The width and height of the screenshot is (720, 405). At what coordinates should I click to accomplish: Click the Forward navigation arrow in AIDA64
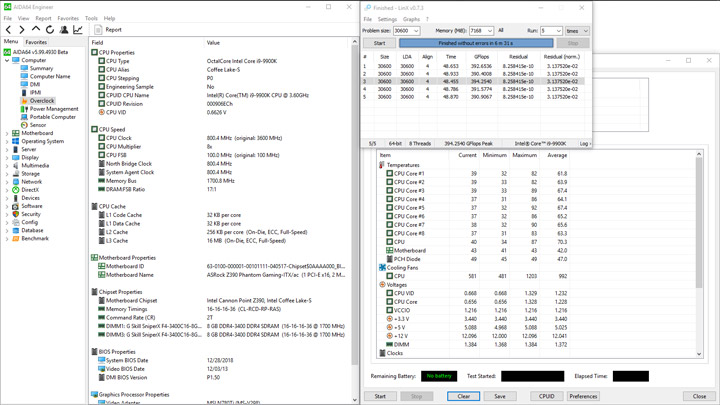[x=22, y=30]
